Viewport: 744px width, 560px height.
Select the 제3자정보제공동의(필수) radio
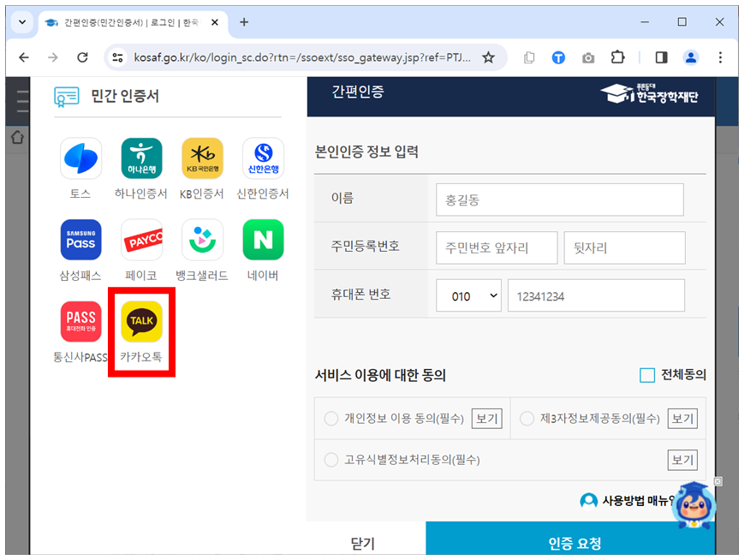point(527,419)
